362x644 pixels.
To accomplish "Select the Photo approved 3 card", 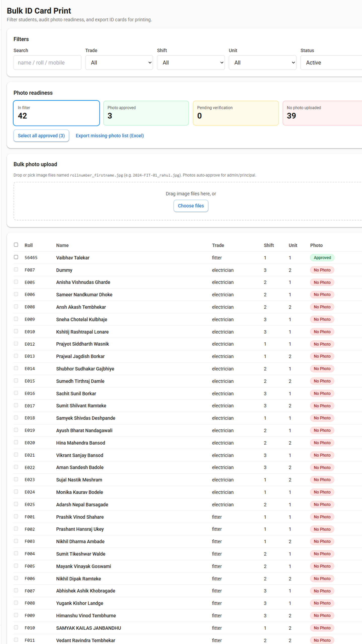I will coord(146,113).
